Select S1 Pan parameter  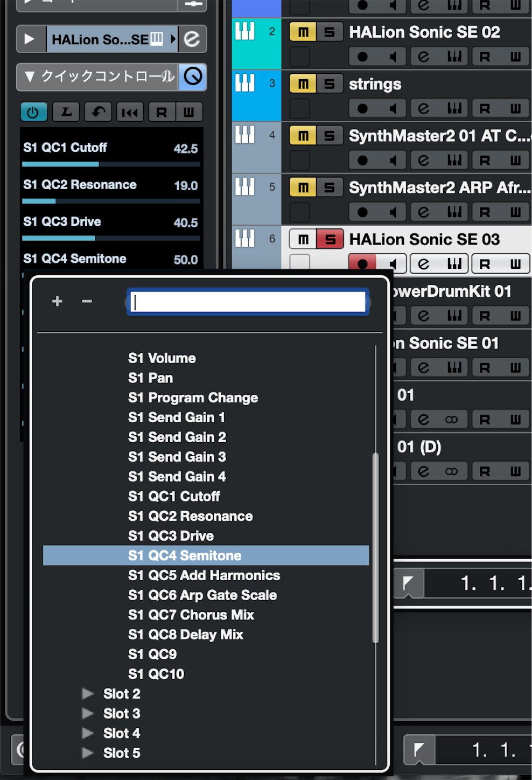pyautogui.click(x=150, y=378)
